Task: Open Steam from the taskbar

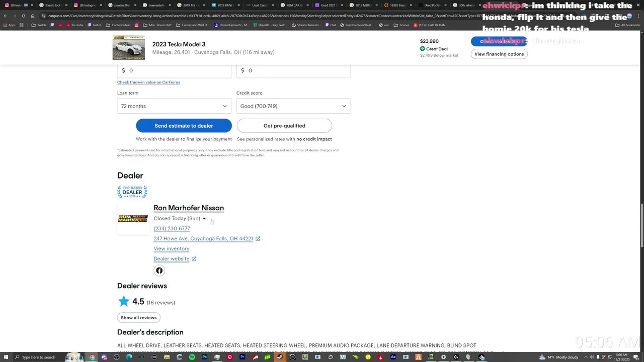Action: (280, 357)
